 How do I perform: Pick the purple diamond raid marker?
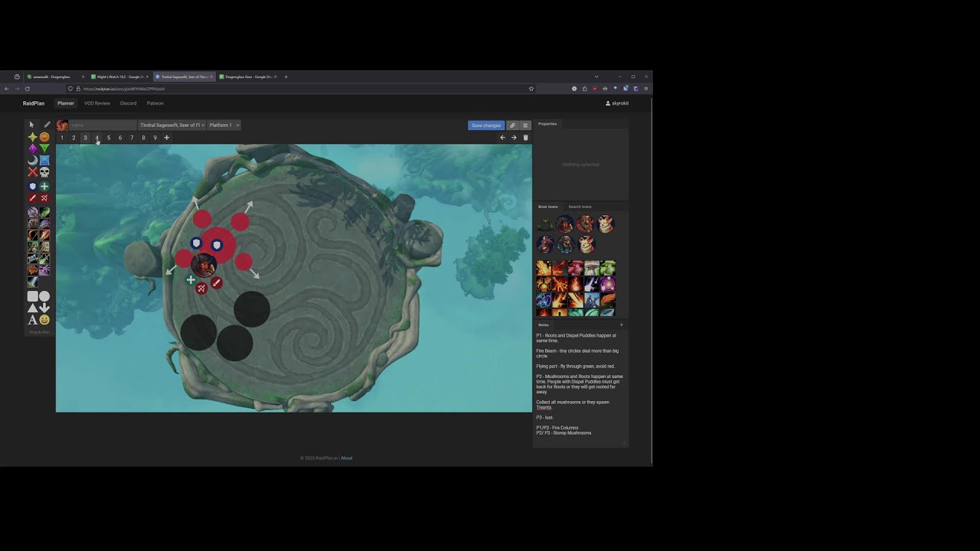tap(32, 148)
